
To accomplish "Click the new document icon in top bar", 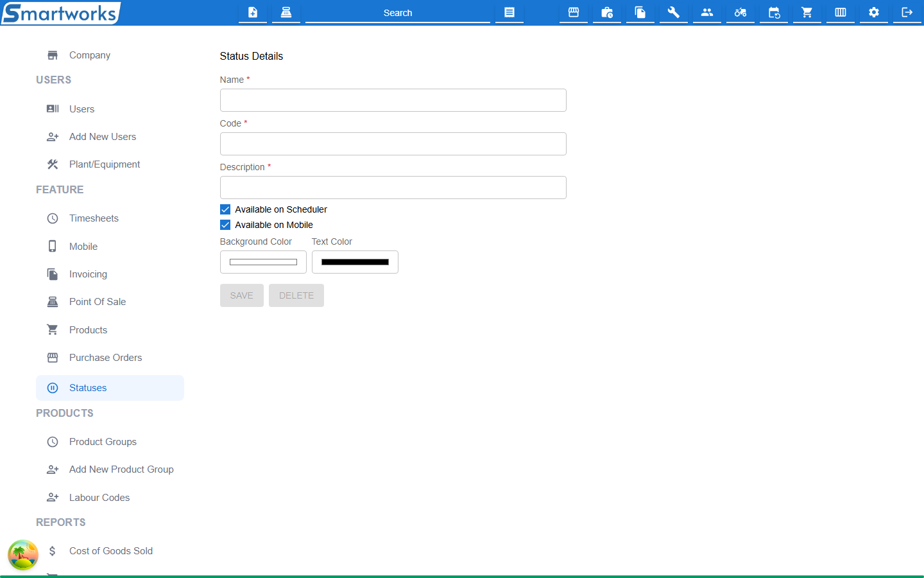I will [x=253, y=12].
